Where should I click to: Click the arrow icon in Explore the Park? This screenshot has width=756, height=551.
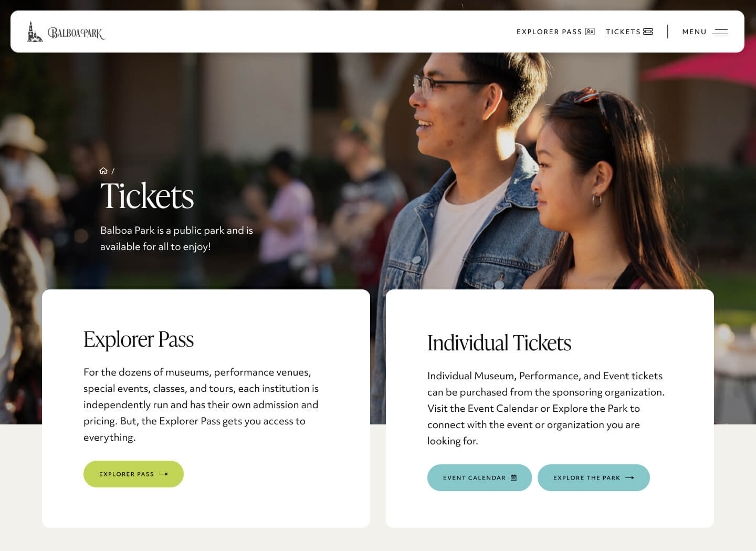point(629,477)
